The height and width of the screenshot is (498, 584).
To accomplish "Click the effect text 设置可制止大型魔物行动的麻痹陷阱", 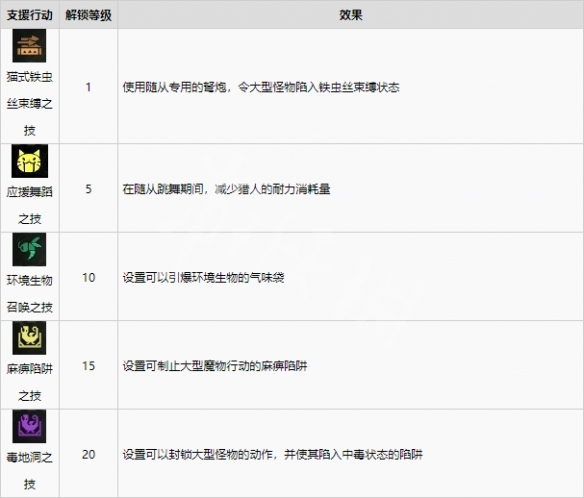I will 215,366.
